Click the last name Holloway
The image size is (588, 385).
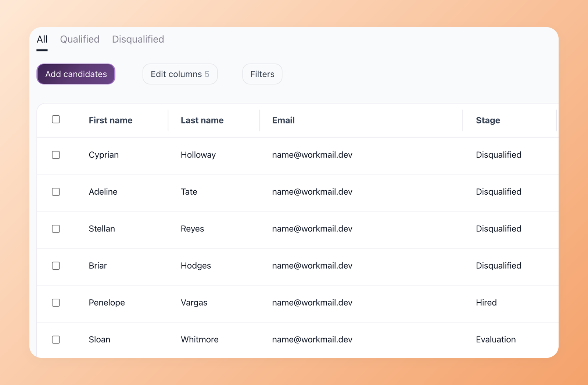click(198, 155)
